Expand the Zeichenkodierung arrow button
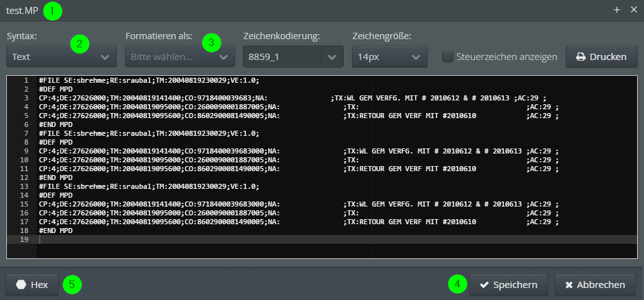Screen dimensions: 644x300 (332, 56)
